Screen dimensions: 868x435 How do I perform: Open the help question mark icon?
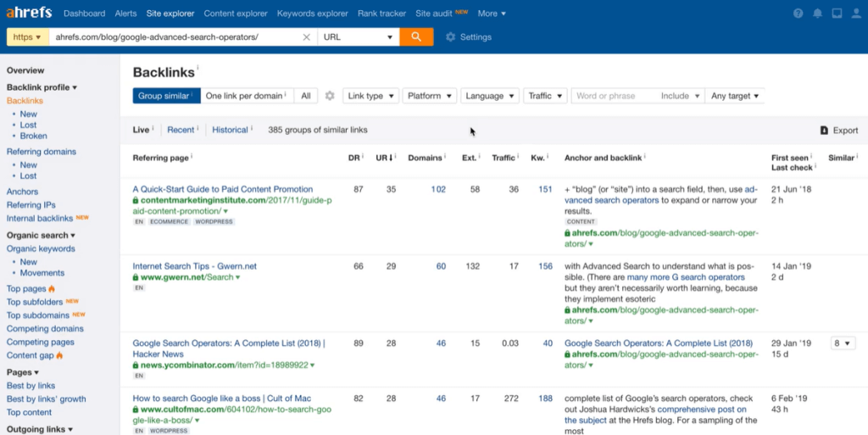tap(798, 14)
